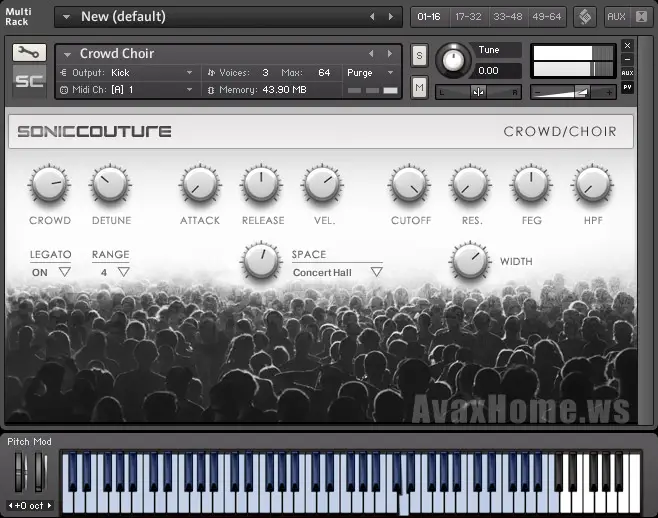Click the FEG knob
This screenshot has height=518, width=658.
click(x=531, y=185)
